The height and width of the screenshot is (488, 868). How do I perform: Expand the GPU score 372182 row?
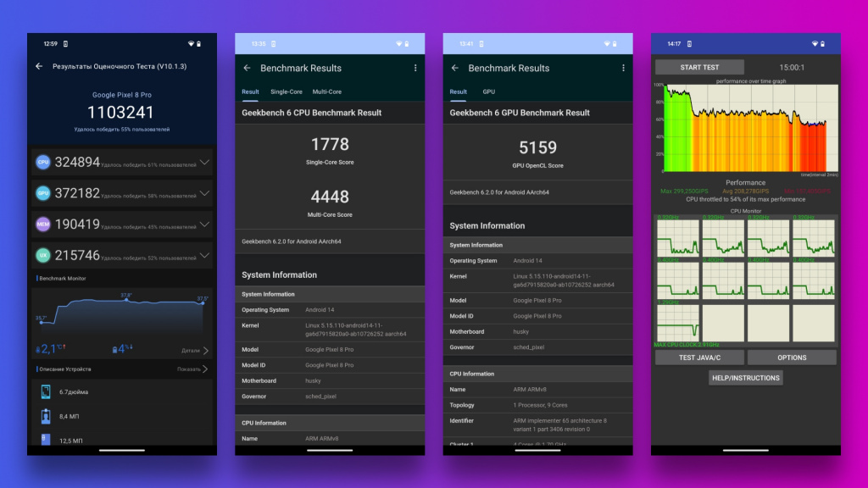point(204,193)
